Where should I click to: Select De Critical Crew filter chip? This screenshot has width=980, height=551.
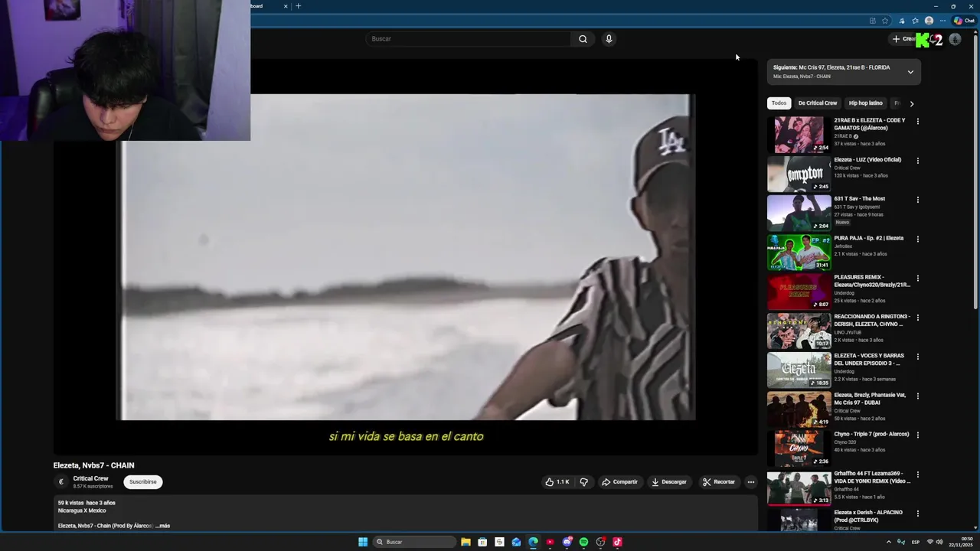click(818, 103)
